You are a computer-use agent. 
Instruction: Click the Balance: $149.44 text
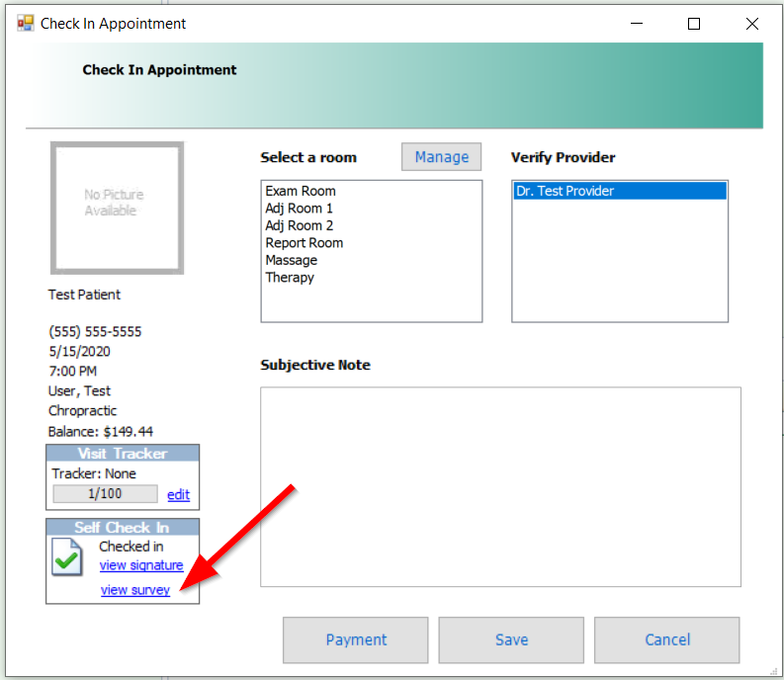101,432
